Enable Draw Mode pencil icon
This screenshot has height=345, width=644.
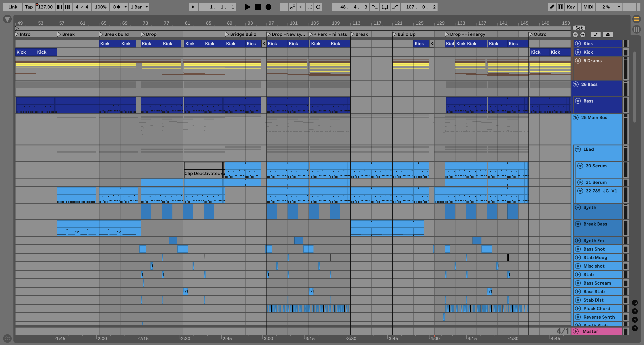(x=552, y=7)
